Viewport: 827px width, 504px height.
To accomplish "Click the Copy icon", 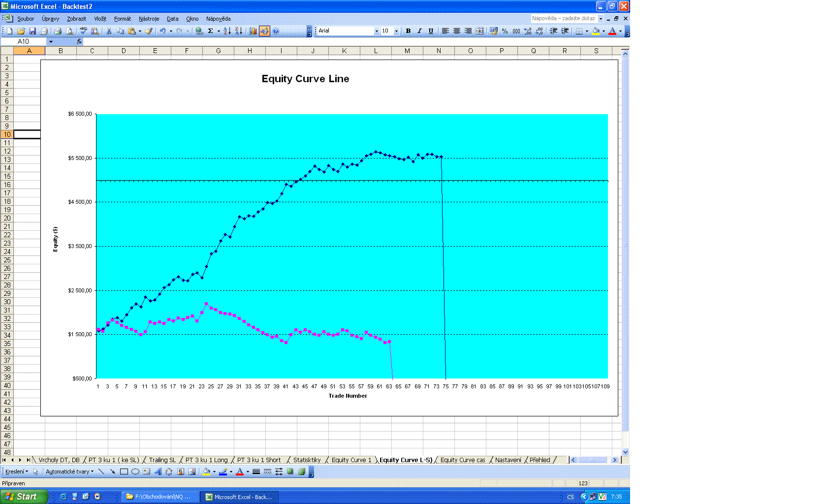I will [120, 31].
